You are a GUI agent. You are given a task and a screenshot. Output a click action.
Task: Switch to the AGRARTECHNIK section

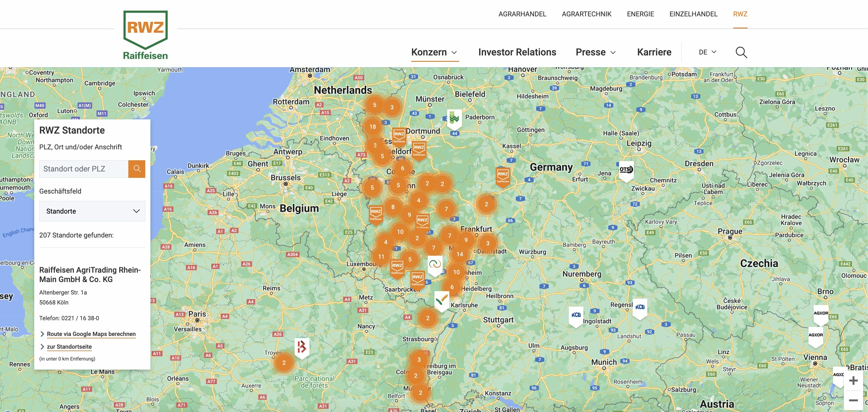tap(586, 14)
